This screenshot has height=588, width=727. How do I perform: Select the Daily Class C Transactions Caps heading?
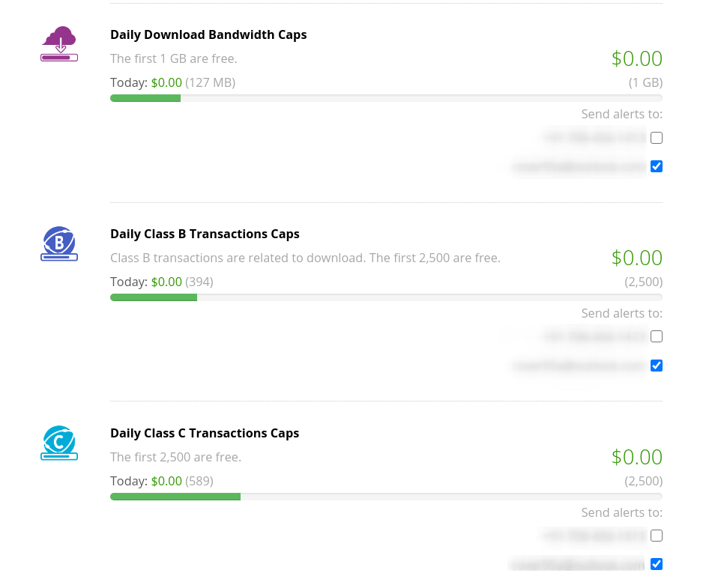[x=205, y=433]
